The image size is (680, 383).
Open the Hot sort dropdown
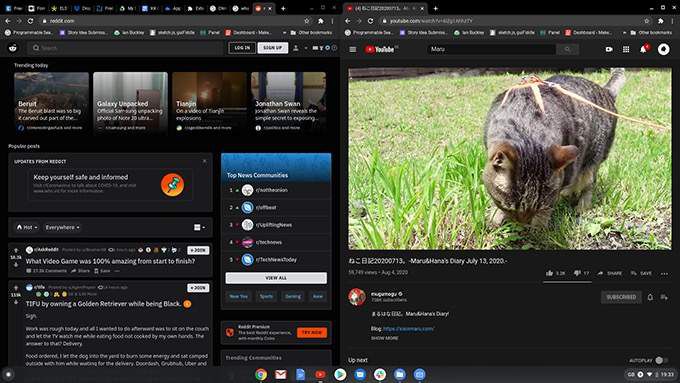pyautogui.click(x=27, y=227)
